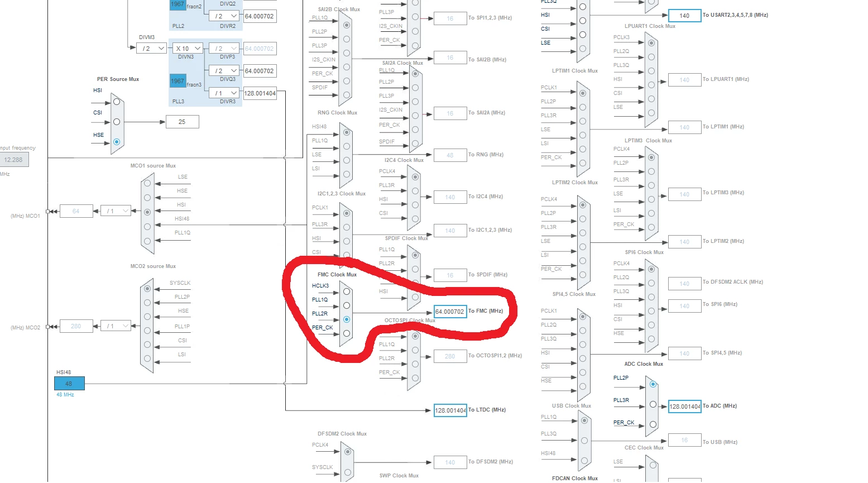This screenshot has width=868, height=483.
Task: Open the DIVM3 divider dropdown
Action: (x=151, y=49)
